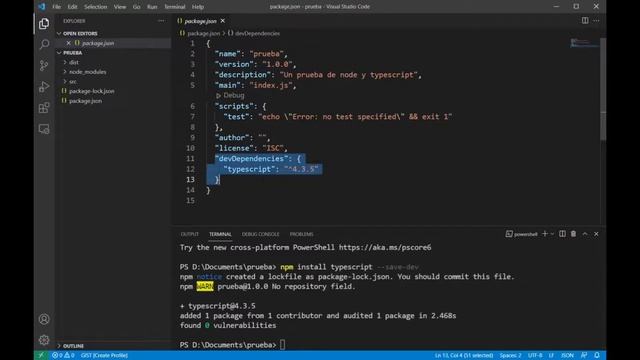Close package.json in Open Editors list
640x360 pixels.
(69, 43)
